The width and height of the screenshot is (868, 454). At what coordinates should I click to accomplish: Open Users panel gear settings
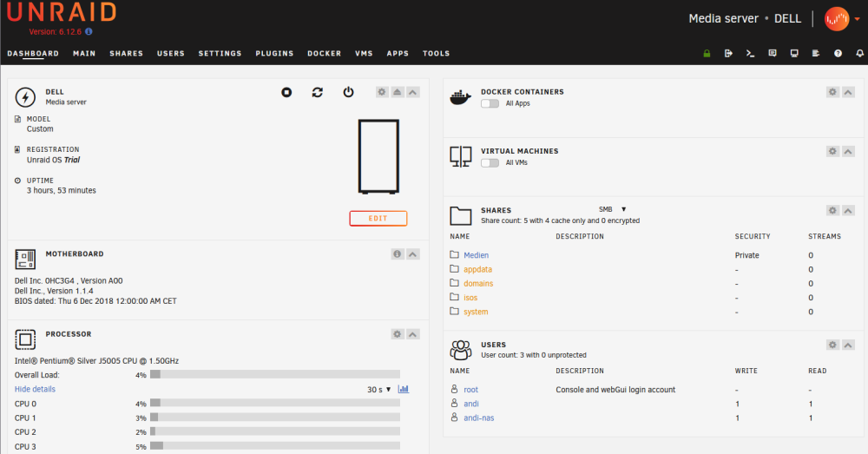pos(832,345)
